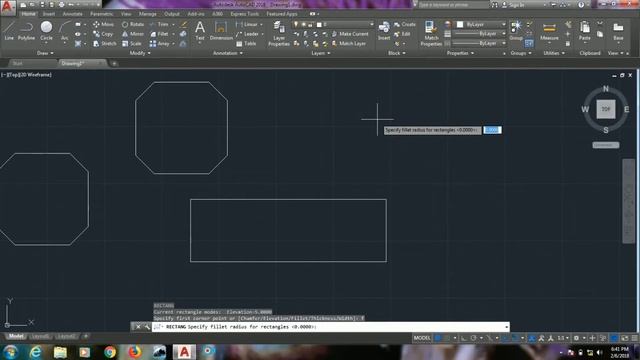
Task: Expand the Draw panel
Action: click(x=45, y=53)
